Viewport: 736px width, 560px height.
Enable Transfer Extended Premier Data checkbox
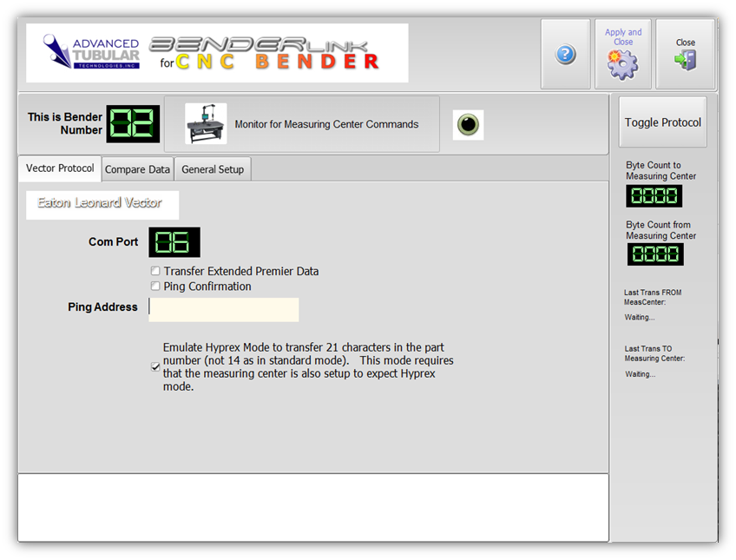coord(155,272)
